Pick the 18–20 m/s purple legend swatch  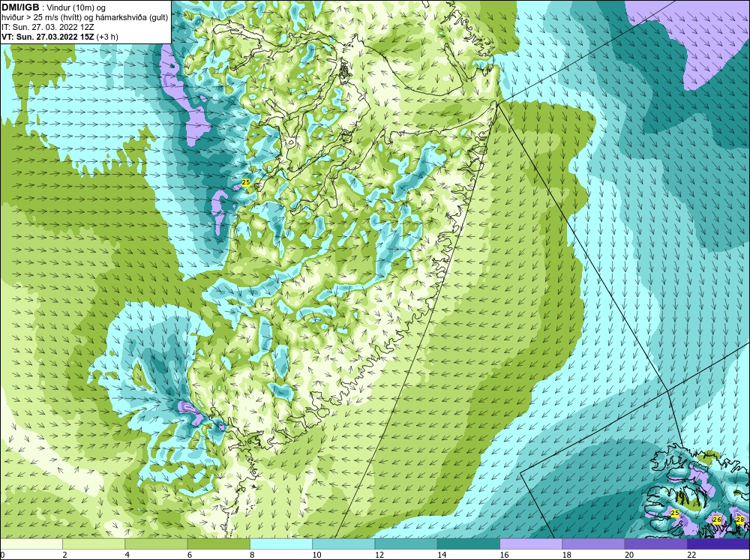coord(593,544)
